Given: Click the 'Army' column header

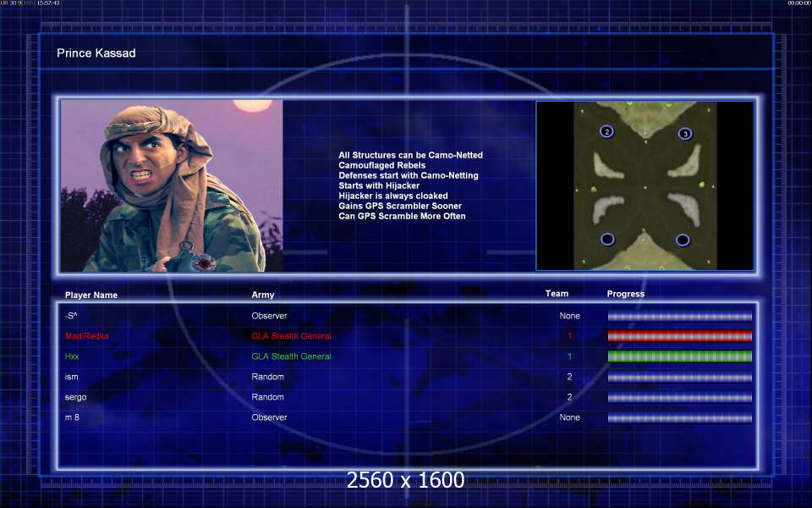Looking at the screenshot, I should coord(263,295).
